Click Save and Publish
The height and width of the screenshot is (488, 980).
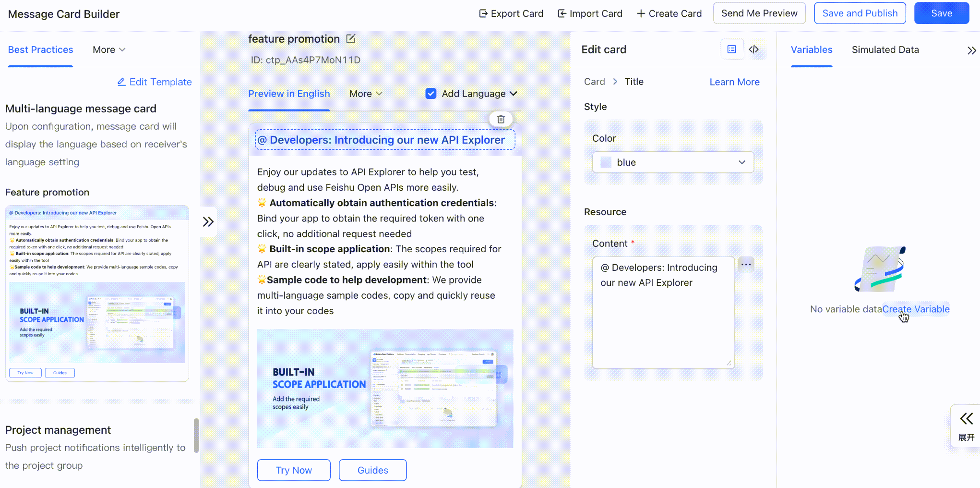(x=860, y=13)
